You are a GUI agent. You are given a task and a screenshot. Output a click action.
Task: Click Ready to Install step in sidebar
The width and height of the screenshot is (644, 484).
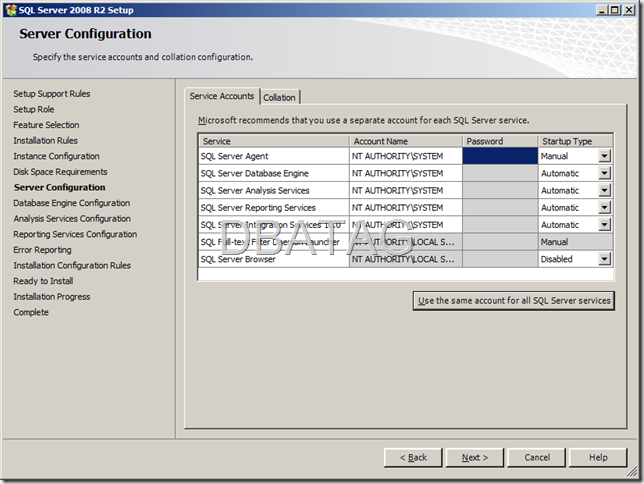pyautogui.click(x=43, y=281)
